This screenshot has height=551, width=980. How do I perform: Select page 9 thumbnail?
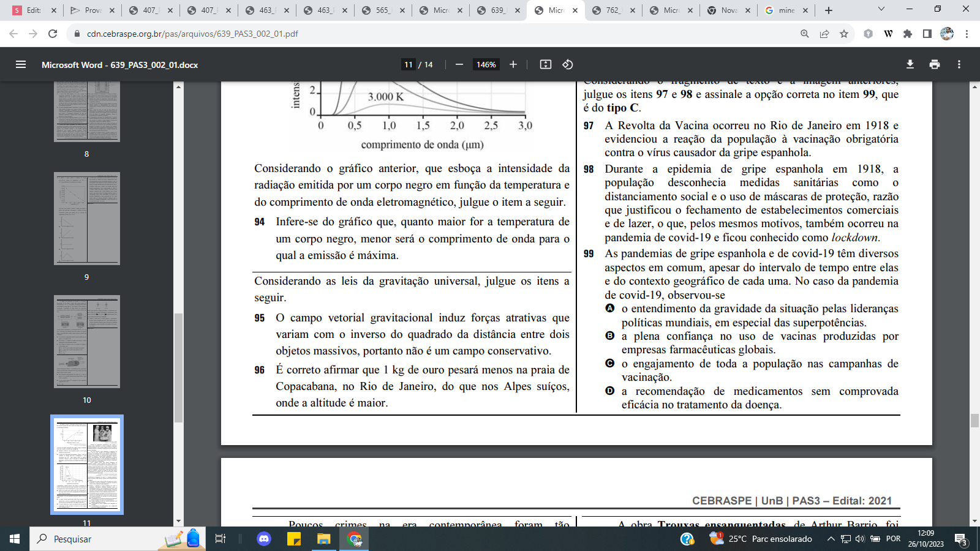[x=87, y=219]
